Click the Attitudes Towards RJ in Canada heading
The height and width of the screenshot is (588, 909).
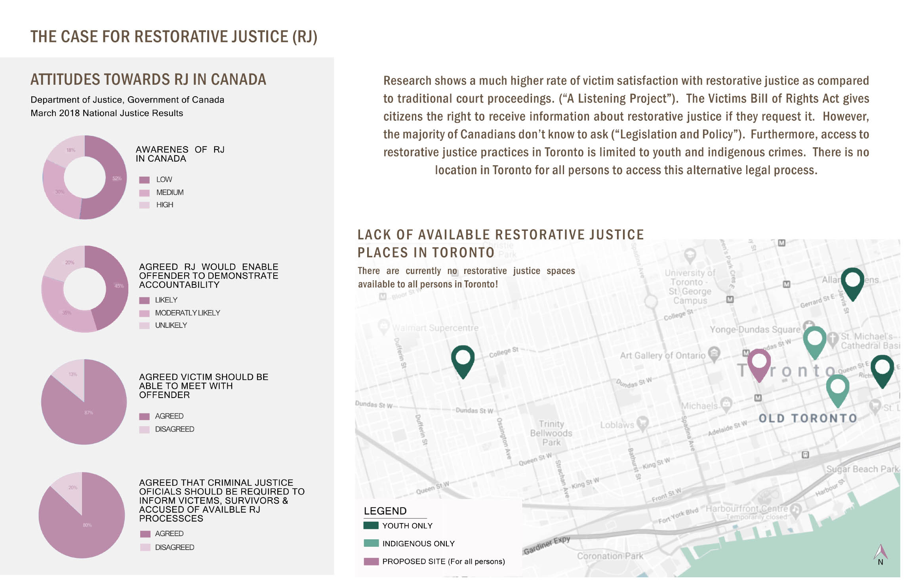148,79
